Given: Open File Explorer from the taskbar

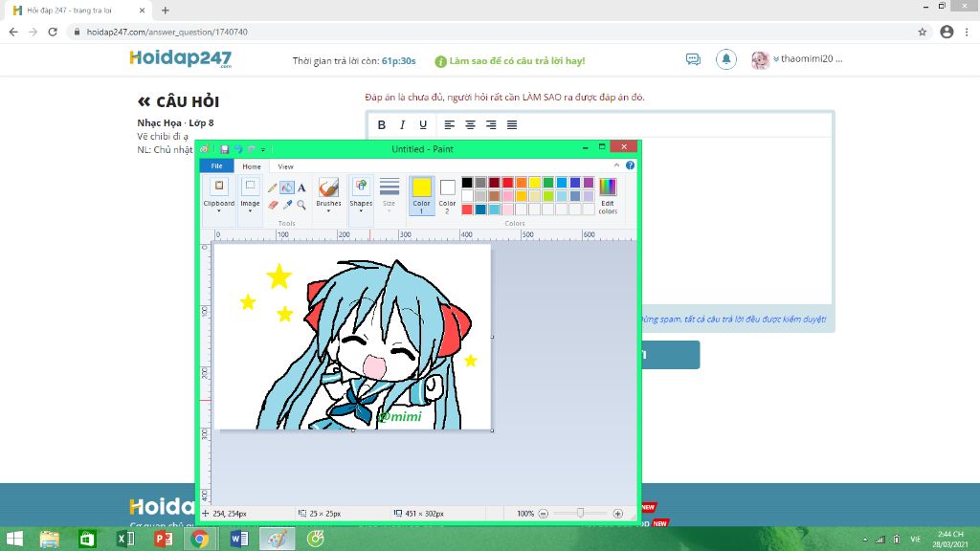Looking at the screenshot, I should [50, 539].
